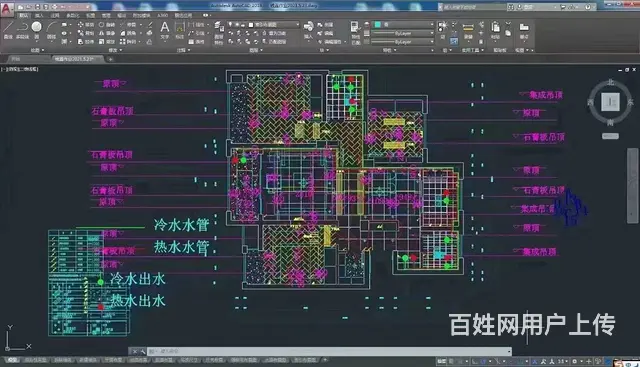Activate the Fillet (圆角) tool
This screenshot has width=640, height=367.
point(129,33)
